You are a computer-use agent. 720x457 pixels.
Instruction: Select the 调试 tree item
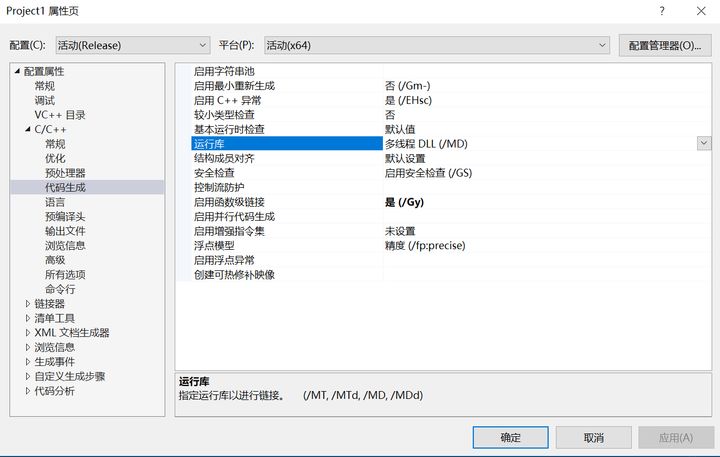pyautogui.click(x=45, y=101)
